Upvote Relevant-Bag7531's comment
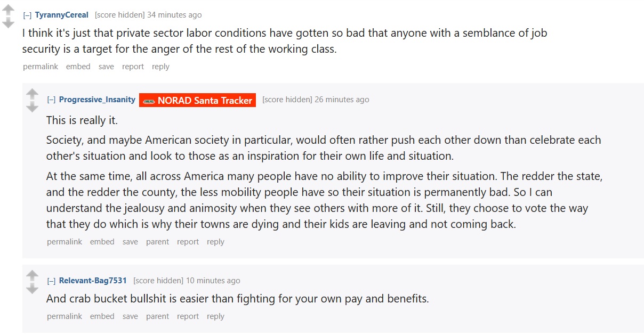Screen dimensions: 644x336 [x=32, y=275]
